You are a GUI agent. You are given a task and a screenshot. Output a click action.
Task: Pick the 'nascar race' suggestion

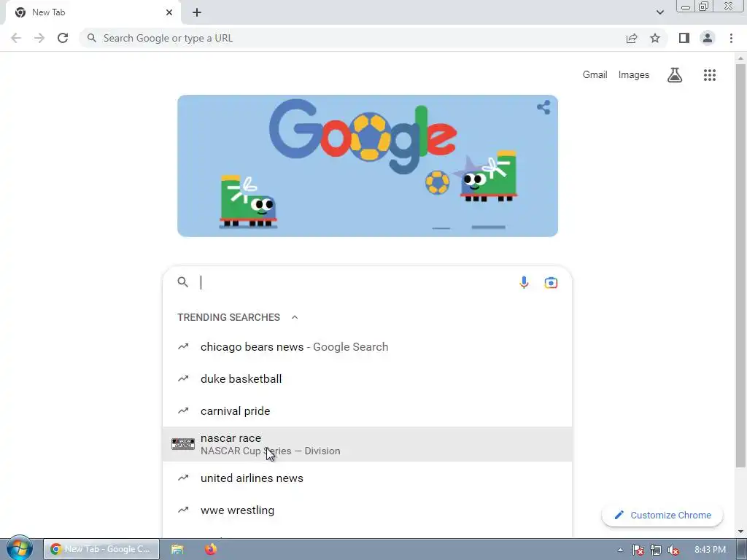[367, 444]
